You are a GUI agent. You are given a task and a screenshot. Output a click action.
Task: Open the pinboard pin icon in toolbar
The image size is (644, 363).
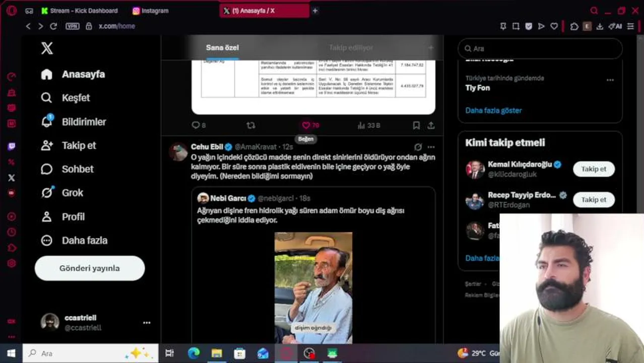(503, 26)
